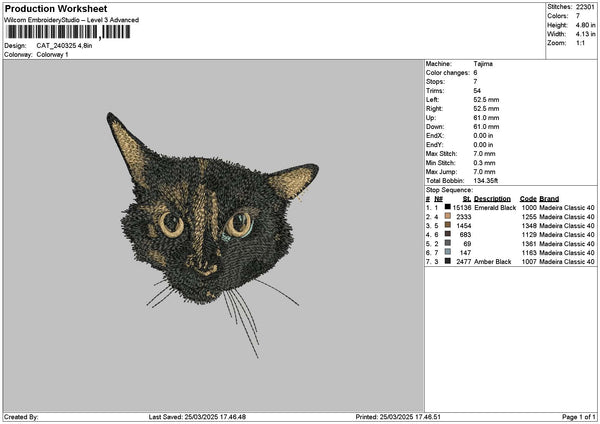Click the Color changes value '6'
The height and width of the screenshot is (424, 600).
point(475,73)
